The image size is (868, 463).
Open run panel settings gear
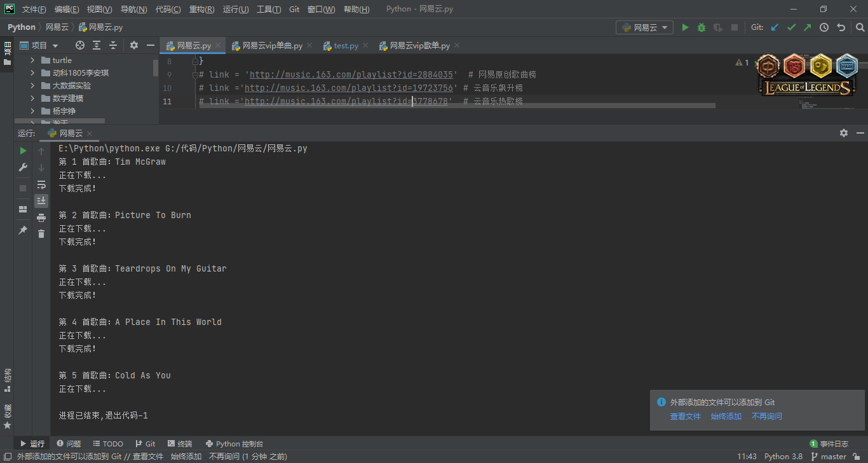click(844, 133)
